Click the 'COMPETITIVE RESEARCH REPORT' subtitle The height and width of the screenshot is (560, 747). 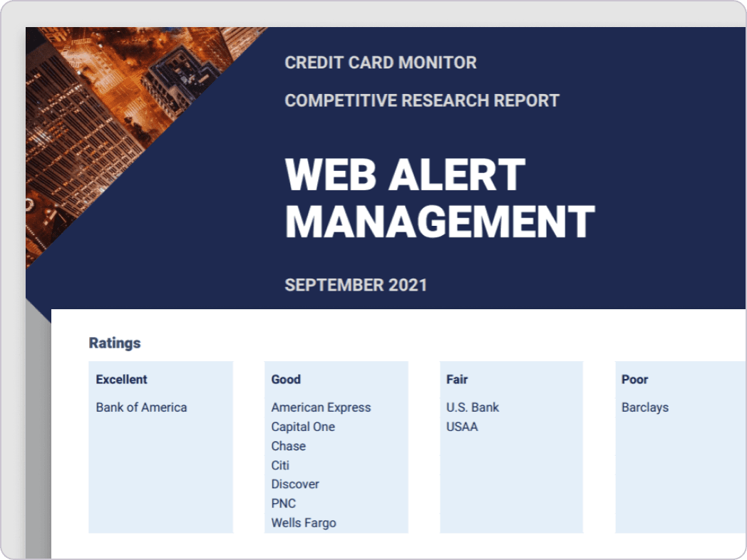[x=422, y=100]
